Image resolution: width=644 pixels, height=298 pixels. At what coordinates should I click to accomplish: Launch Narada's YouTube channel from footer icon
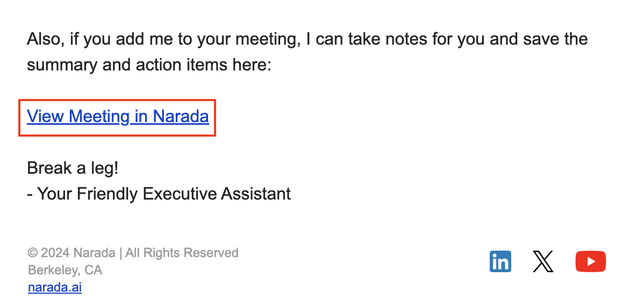tap(591, 261)
